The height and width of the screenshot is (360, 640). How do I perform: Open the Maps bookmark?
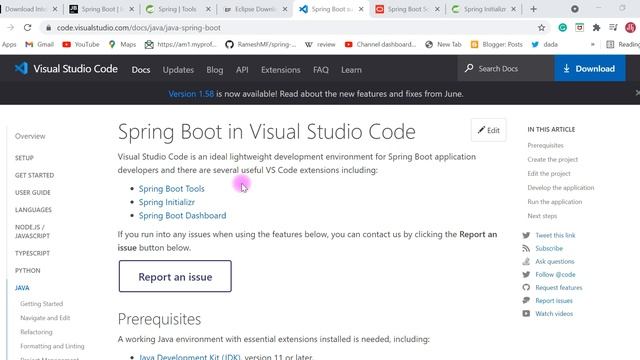pos(122,44)
